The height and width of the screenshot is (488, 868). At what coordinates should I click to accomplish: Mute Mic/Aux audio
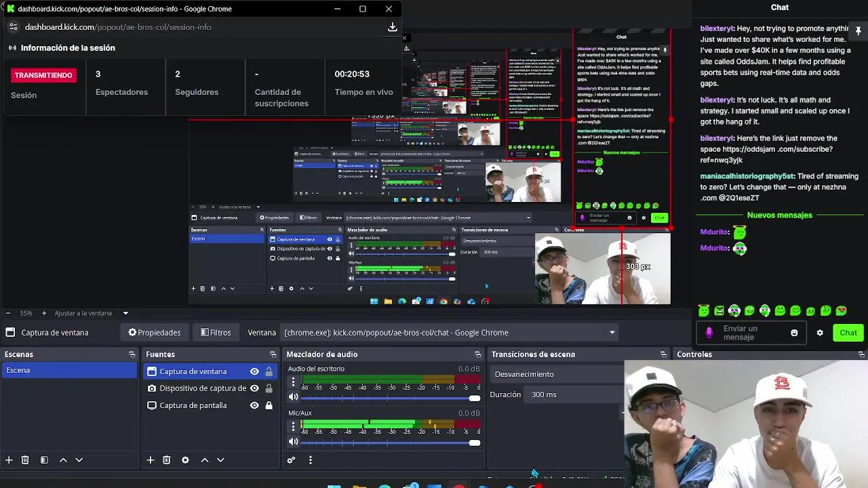(x=293, y=442)
